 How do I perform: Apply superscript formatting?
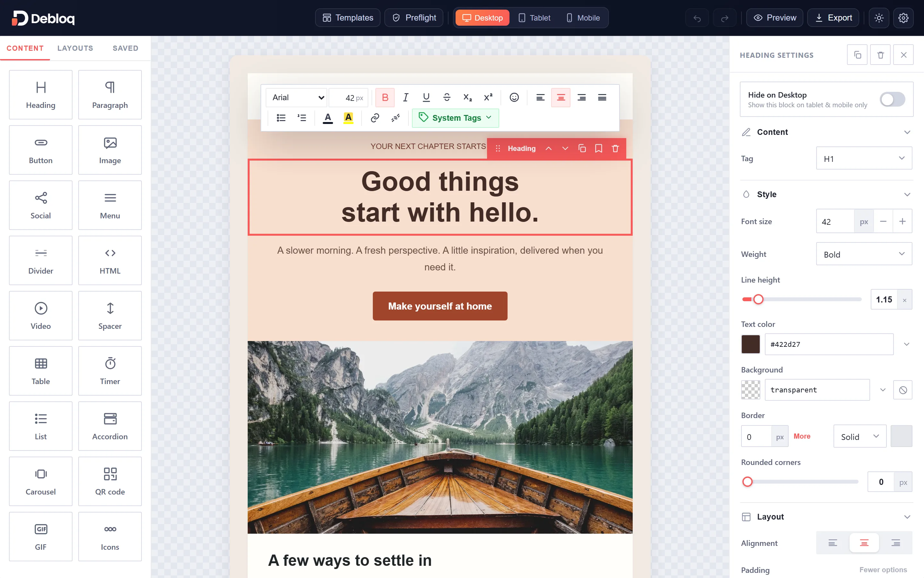point(488,98)
